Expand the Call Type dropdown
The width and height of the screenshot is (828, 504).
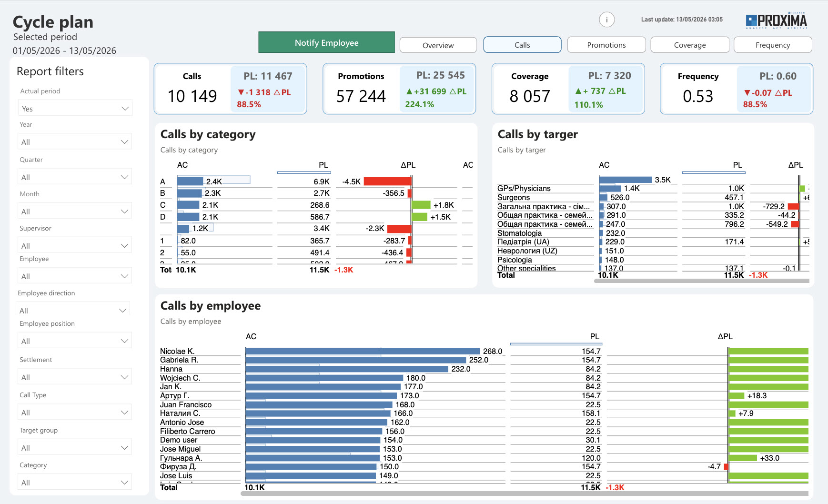pyautogui.click(x=75, y=412)
